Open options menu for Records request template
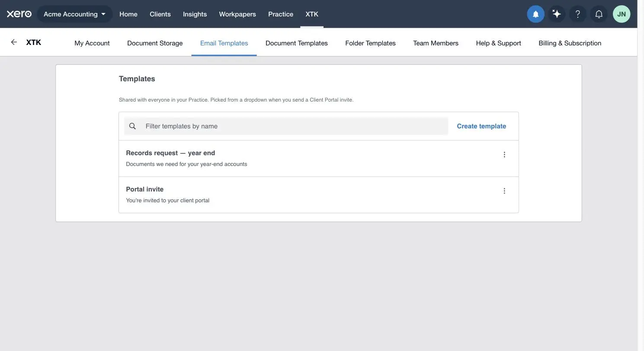Image resolution: width=644 pixels, height=351 pixels. [x=504, y=155]
